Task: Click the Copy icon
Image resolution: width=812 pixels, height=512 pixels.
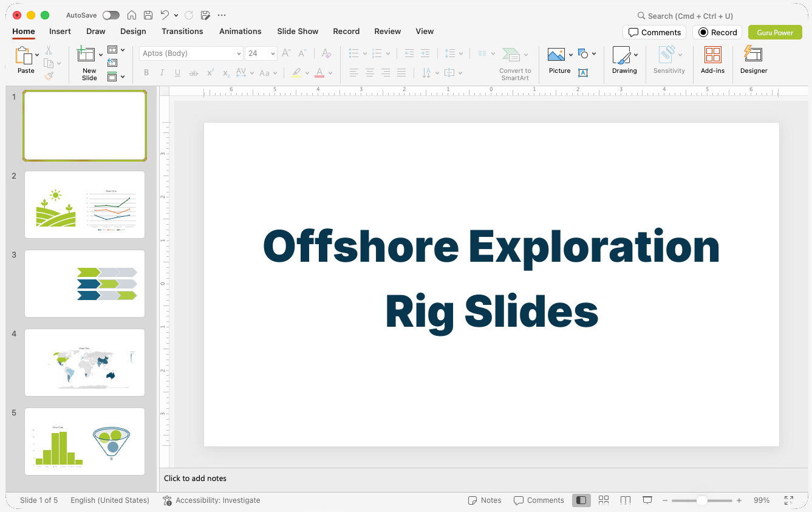Action: (x=49, y=63)
